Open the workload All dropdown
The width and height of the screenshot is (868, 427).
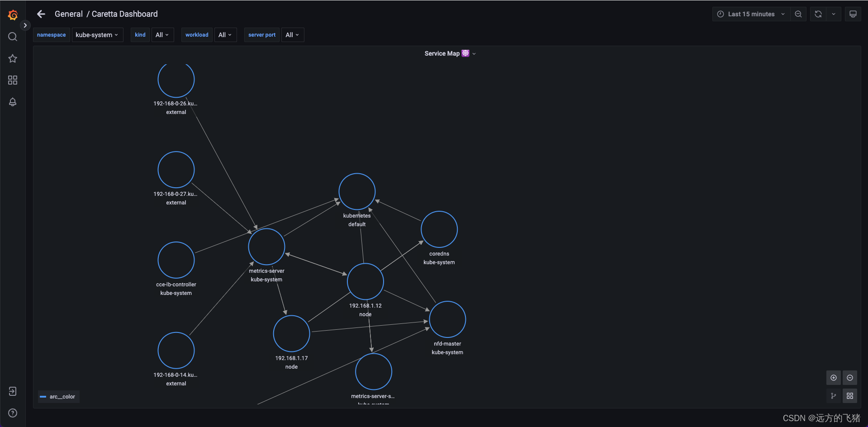pos(225,35)
